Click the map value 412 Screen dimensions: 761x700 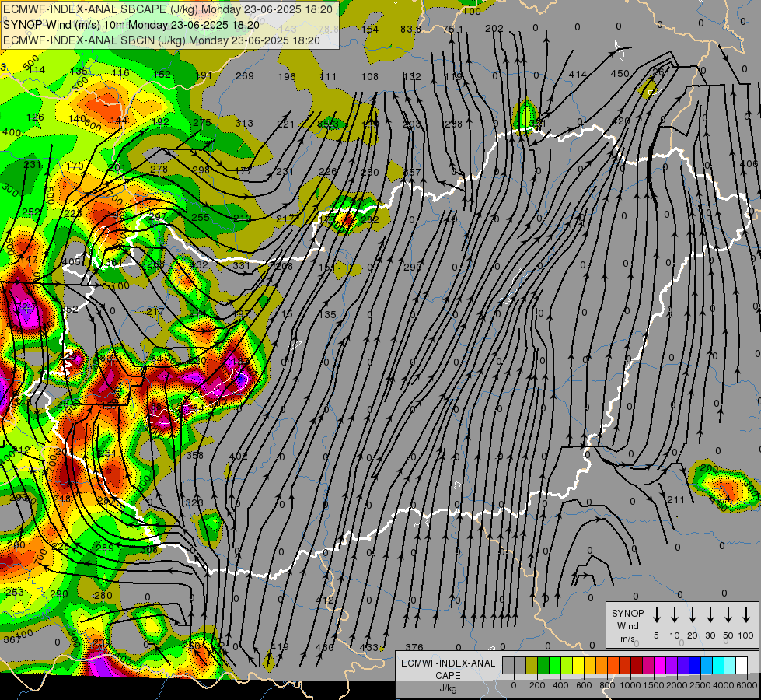(x=324, y=600)
